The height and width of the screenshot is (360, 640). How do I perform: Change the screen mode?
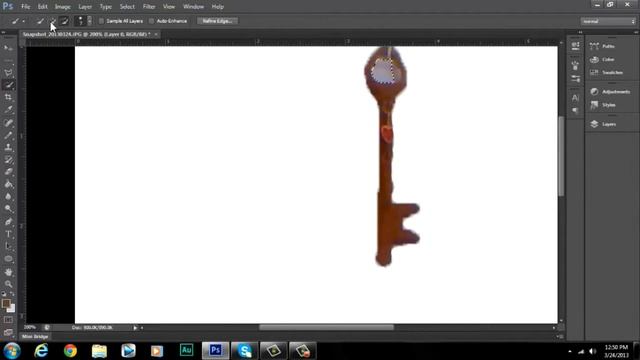tap(8, 332)
